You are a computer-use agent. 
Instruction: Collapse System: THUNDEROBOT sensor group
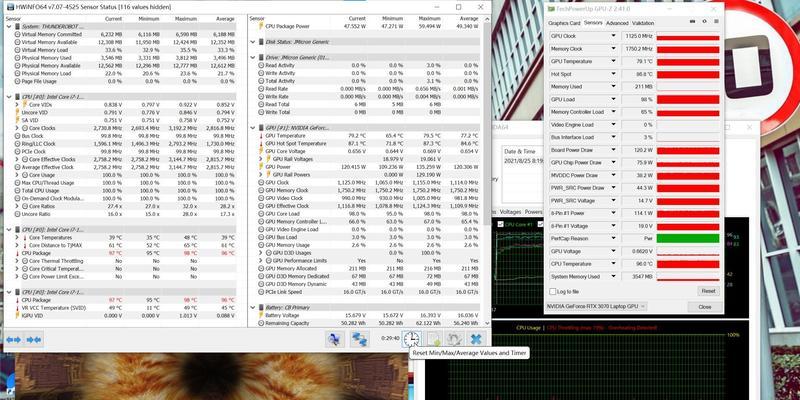point(9,26)
